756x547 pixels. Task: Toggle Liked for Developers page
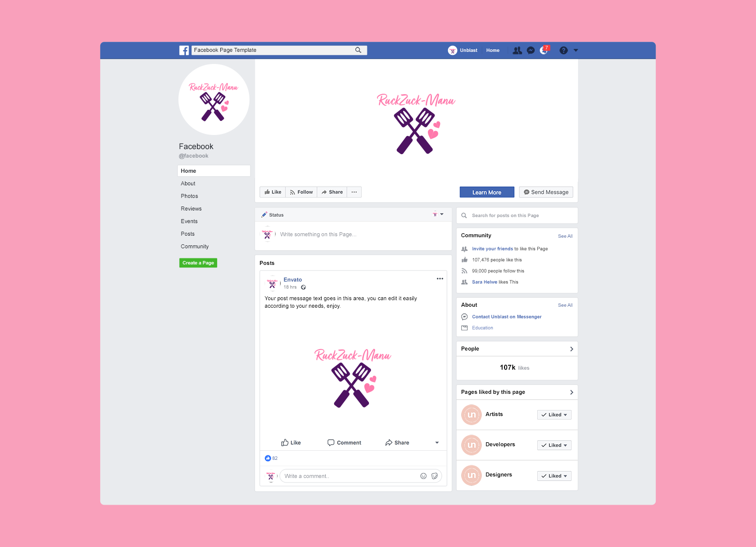pos(554,445)
